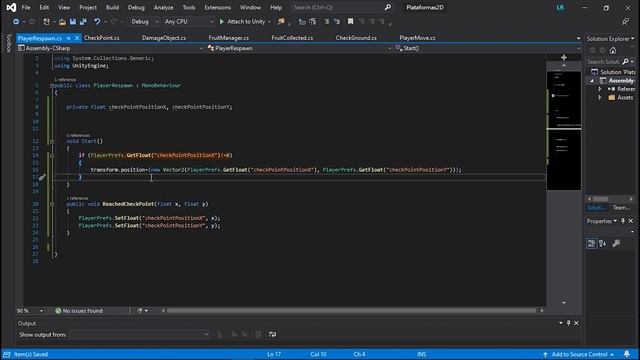Save all files with the multi-disk icon
Image resolution: width=640 pixels, height=360 pixels.
pyautogui.click(x=83, y=22)
